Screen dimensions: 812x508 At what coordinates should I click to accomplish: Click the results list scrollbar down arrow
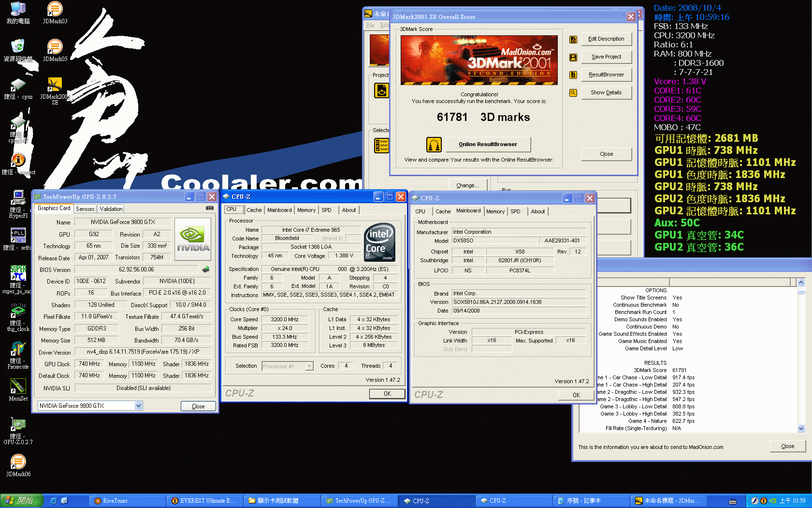pos(801,428)
